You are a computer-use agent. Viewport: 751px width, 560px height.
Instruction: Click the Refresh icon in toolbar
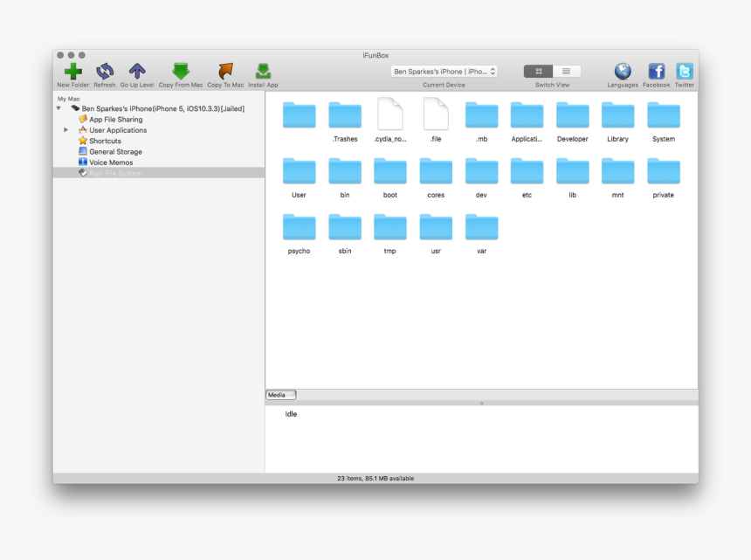105,70
